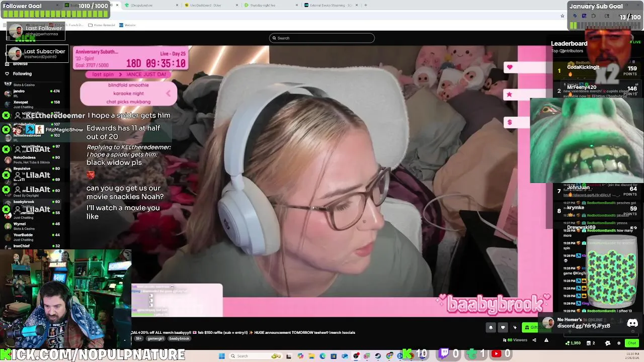Open the Home Remodel bookmarks folder

tap(102, 25)
